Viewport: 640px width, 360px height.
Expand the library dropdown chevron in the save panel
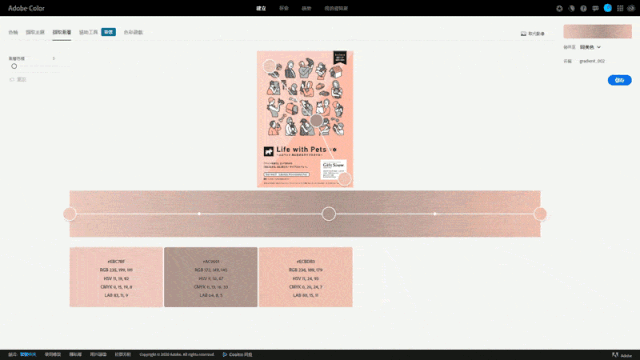pos(599,47)
